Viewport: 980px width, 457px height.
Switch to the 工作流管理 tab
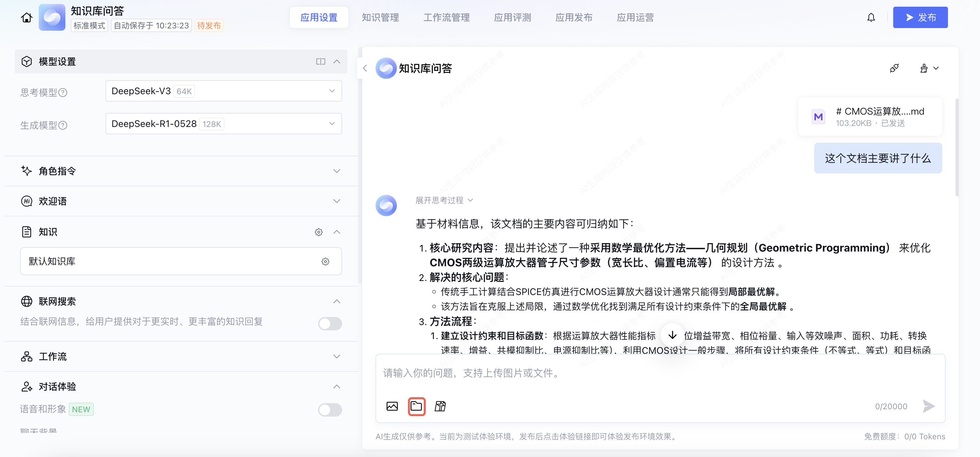point(446,17)
